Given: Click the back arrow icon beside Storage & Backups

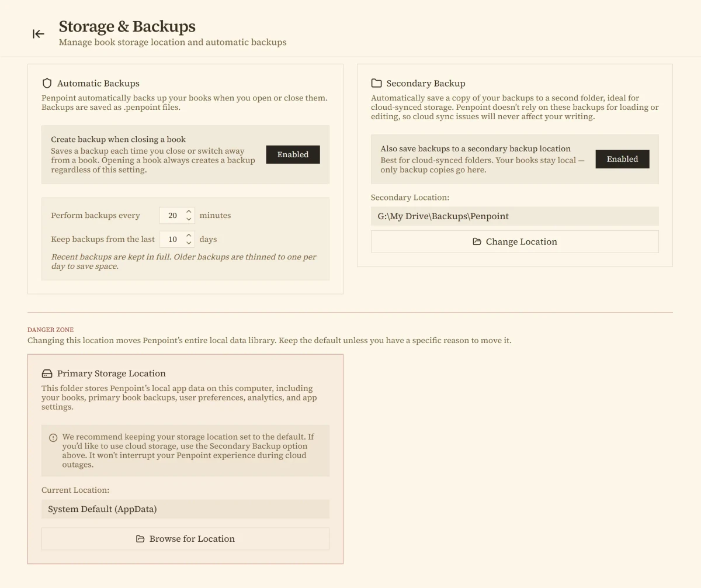Looking at the screenshot, I should (x=39, y=34).
